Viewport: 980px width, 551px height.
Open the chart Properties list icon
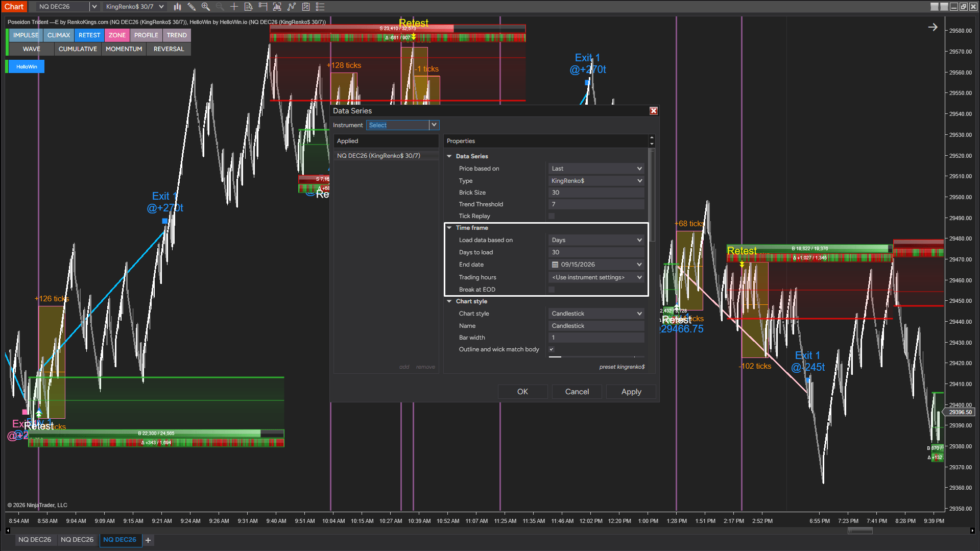tap(320, 7)
